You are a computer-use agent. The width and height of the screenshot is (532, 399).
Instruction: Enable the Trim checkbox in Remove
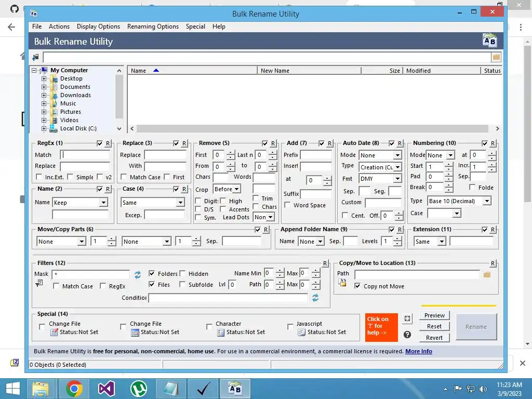tap(256, 198)
